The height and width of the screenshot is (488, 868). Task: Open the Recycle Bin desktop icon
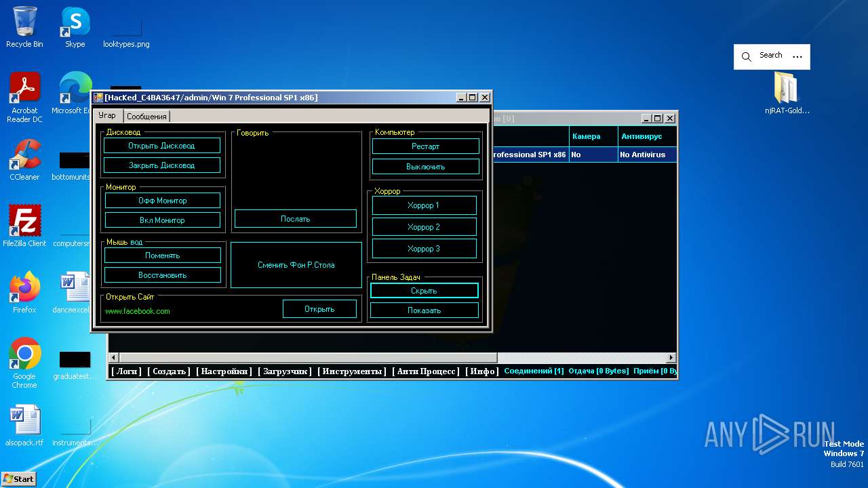(x=24, y=27)
